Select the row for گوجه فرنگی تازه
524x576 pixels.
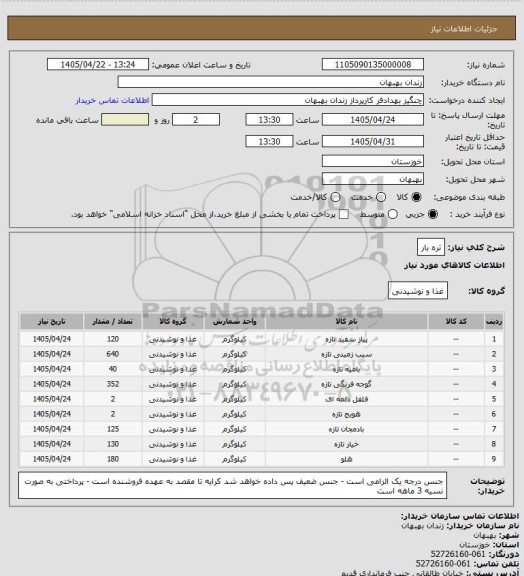coord(262,384)
